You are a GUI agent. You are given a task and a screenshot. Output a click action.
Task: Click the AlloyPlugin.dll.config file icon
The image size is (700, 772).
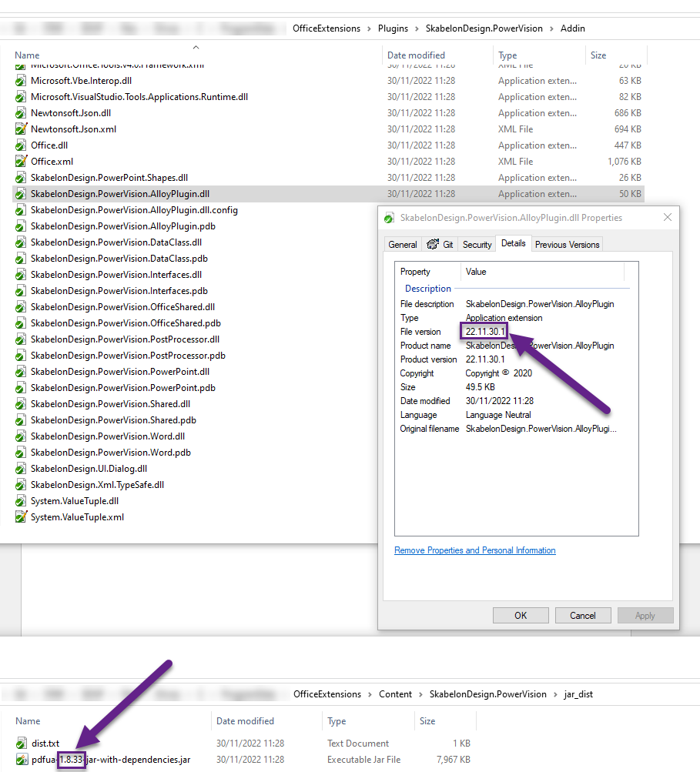pos(21,210)
